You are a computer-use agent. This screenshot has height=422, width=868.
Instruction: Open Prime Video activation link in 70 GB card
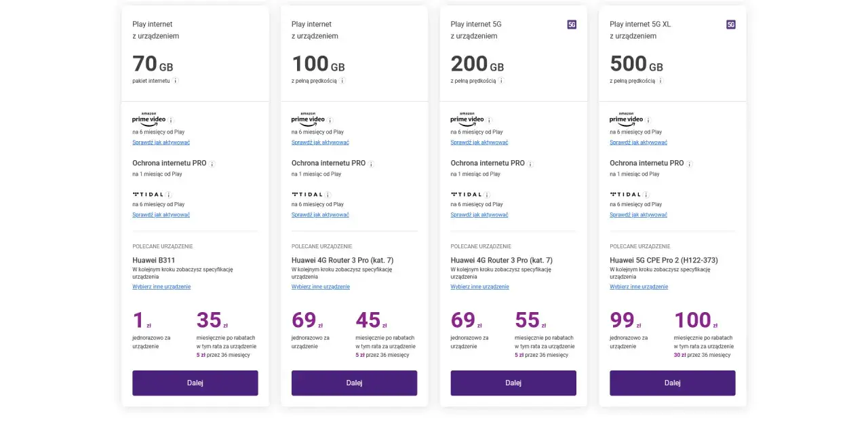tap(161, 142)
